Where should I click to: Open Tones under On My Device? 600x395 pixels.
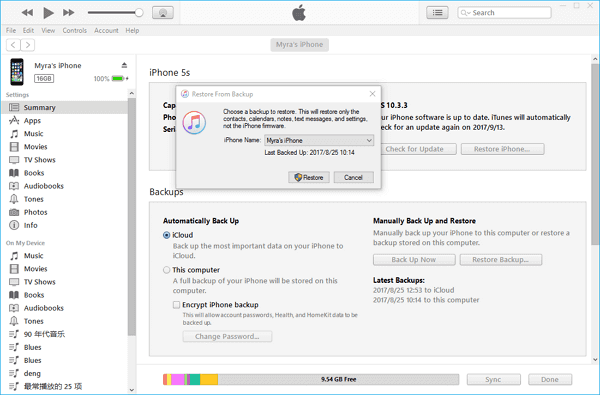(65, 321)
